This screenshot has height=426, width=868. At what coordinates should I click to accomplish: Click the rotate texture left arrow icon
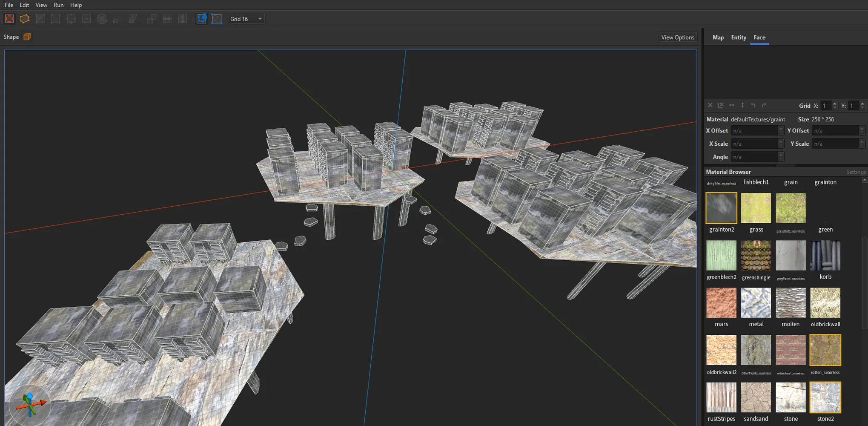(x=753, y=105)
